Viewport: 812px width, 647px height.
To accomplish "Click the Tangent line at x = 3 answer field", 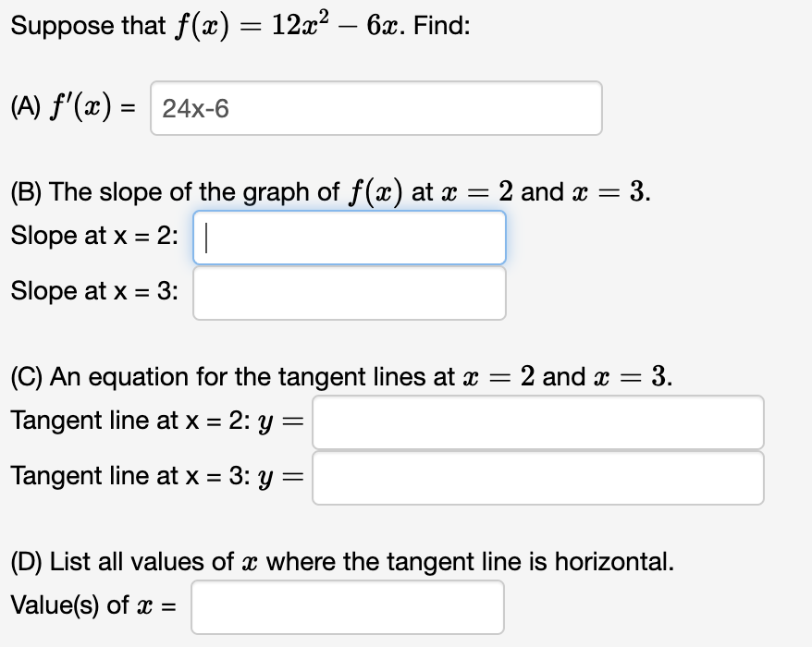I will [x=536, y=477].
